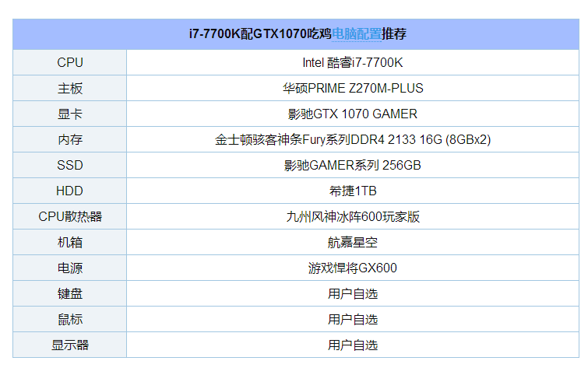This screenshot has width=588, height=368.
Task: Click the 显卡 label cell
Action: 70,114
